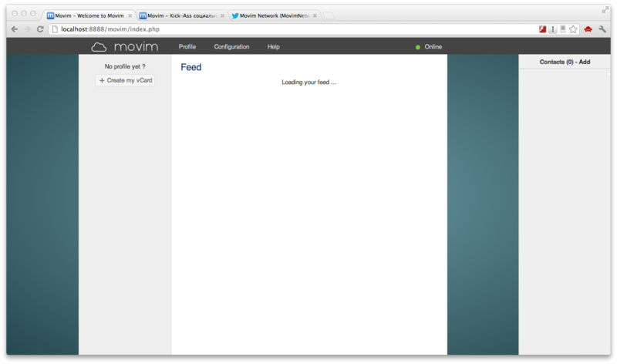Viewport: 617px width, 364px height.
Task: Close the Welcome to Movim tab
Action: click(x=130, y=15)
